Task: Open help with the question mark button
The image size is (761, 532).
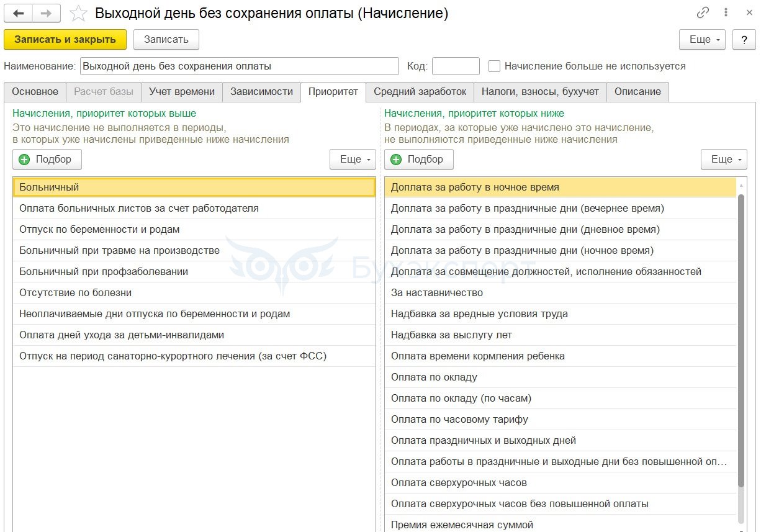Action: tap(744, 39)
